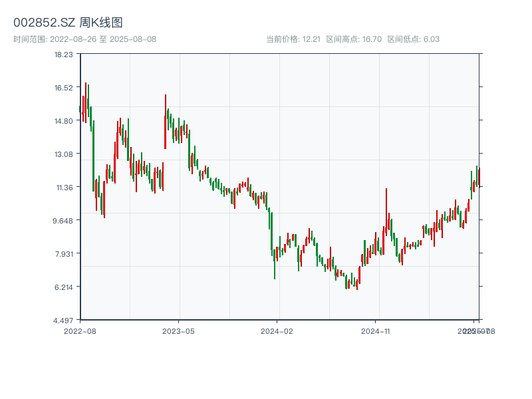Click the 002852.SZ 周K线图 chart title
The height and width of the screenshot is (399, 532).
[68, 23]
